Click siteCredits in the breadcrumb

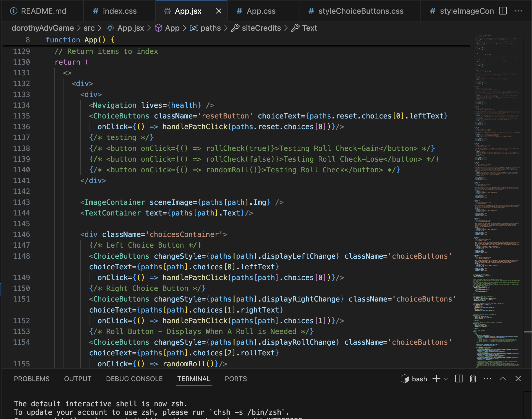point(261,28)
